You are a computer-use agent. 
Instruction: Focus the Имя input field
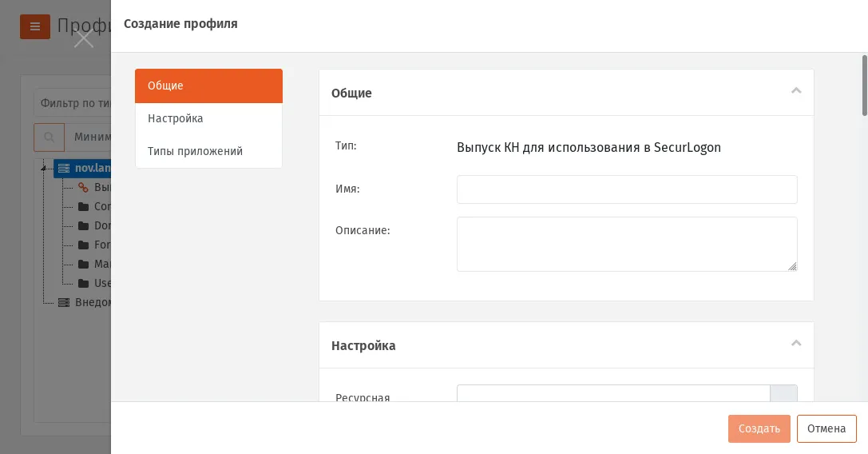[627, 189]
